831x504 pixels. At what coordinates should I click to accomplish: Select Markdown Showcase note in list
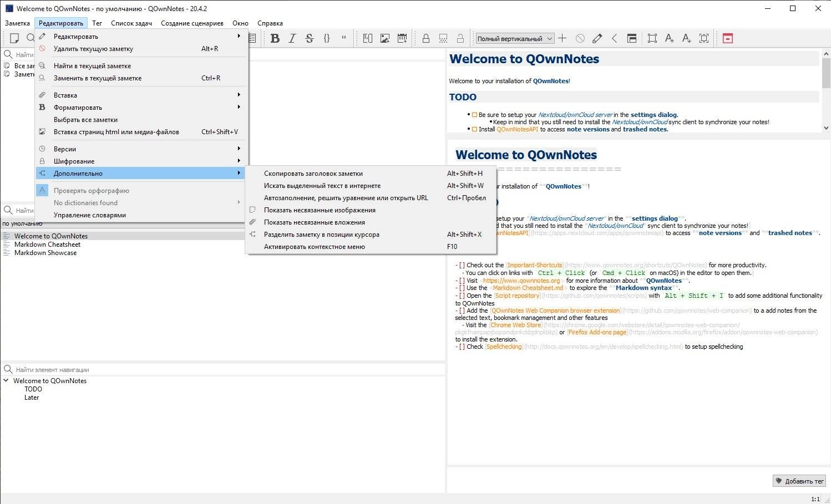point(45,253)
